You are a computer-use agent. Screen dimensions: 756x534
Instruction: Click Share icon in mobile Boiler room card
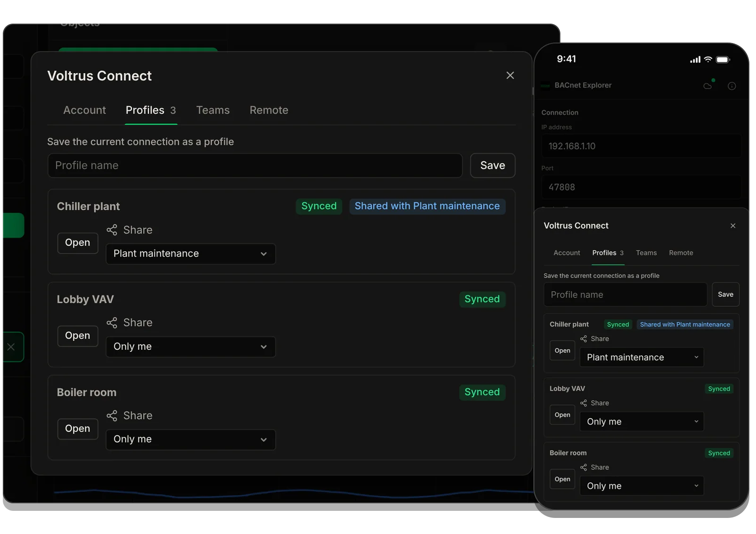(584, 467)
